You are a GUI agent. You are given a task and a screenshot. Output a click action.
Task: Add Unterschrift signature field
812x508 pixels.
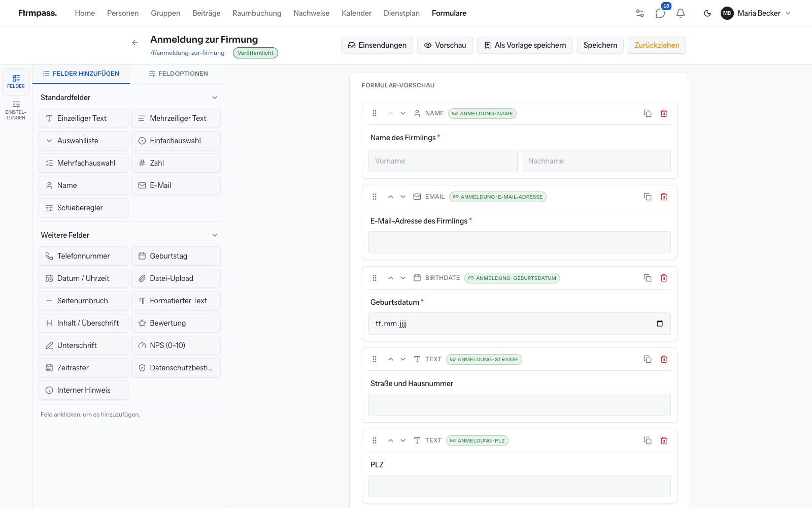click(x=83, y=345)
